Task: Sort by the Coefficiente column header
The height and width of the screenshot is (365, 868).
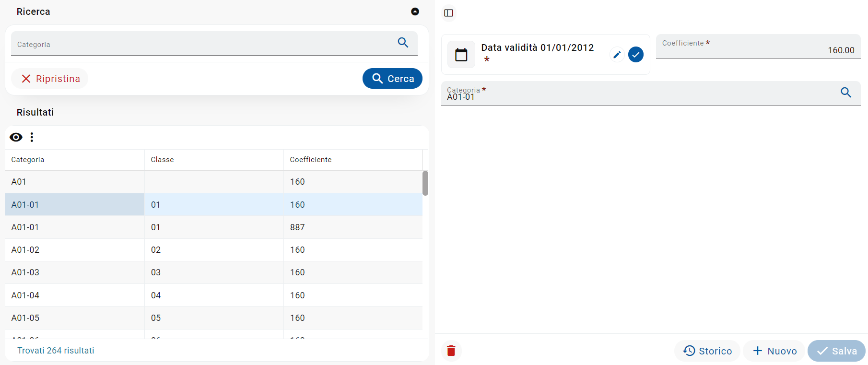Action: click(310, 160)
